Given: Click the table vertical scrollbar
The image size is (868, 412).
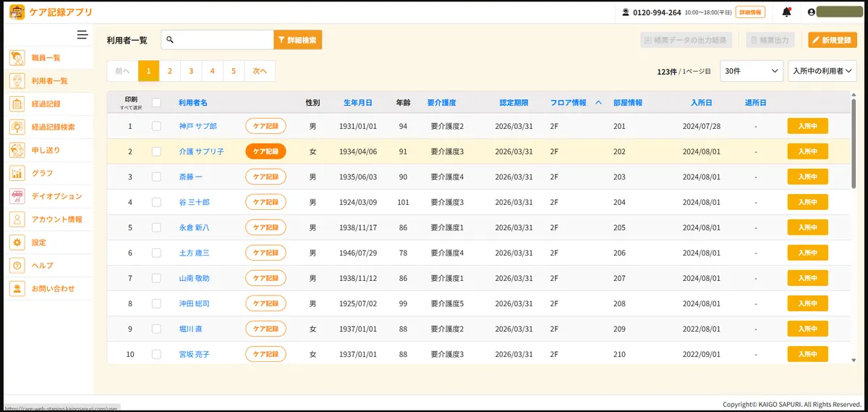Looking at the screenshot, I should pyautogui.click(x=854, y=145).
